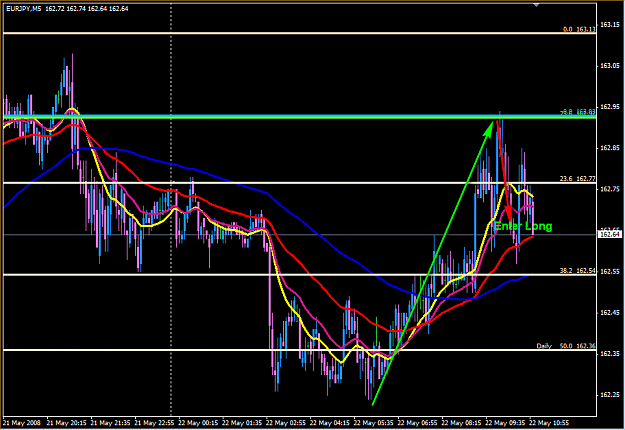Click the price scale value 162.25
The width and height of the screenshot is (625, 430).
(610, 394)
